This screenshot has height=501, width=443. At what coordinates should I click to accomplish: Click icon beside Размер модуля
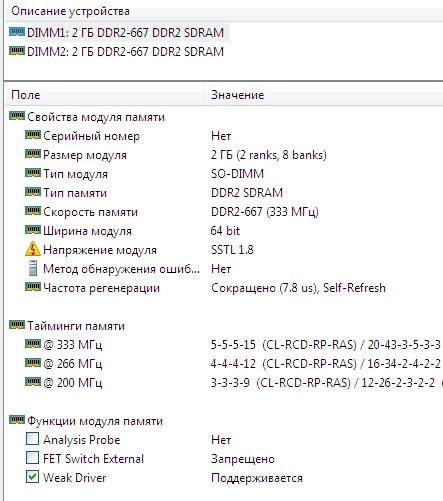[x=33, y=154]
